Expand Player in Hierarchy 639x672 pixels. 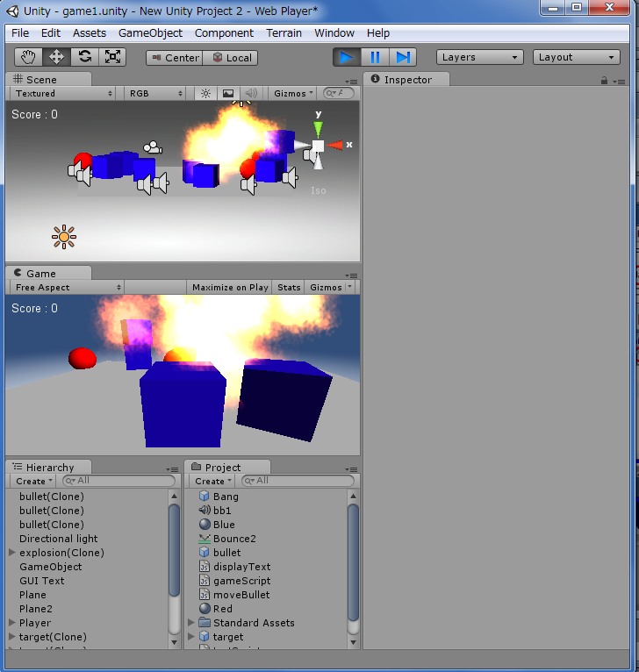(x=12, y=623)
